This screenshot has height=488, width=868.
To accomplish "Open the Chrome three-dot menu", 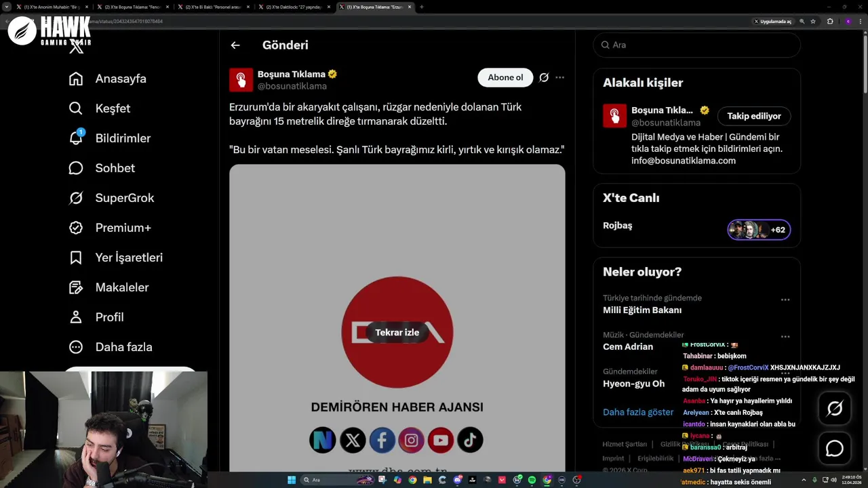I will coord(861,22).
